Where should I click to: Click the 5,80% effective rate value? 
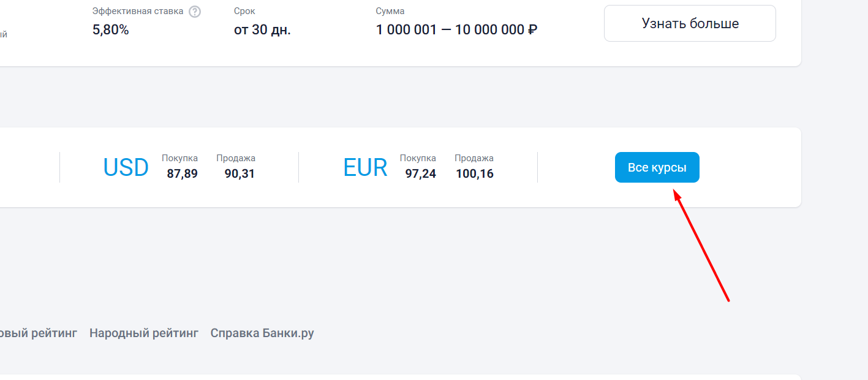pos(111,29)
